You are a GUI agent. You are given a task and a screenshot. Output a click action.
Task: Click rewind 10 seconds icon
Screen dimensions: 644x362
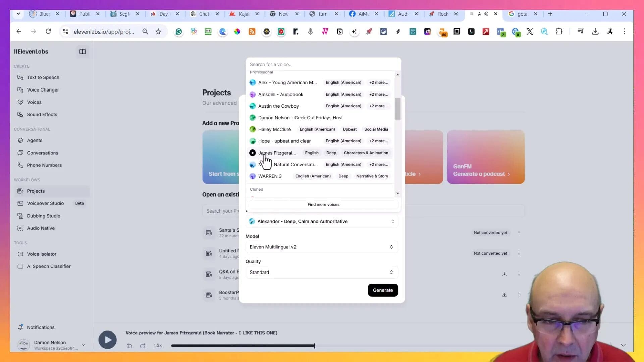pos(129,346)
